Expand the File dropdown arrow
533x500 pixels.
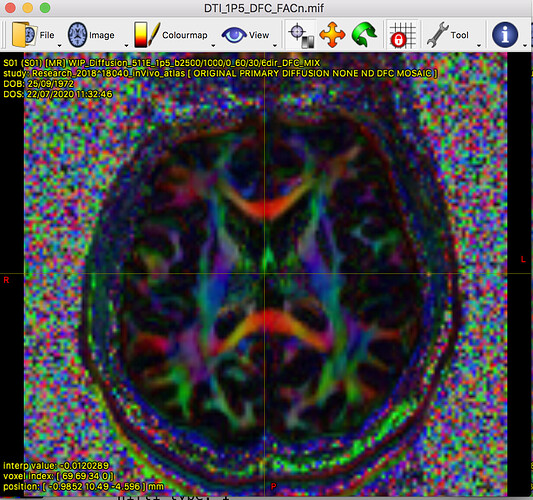(59, 46)
